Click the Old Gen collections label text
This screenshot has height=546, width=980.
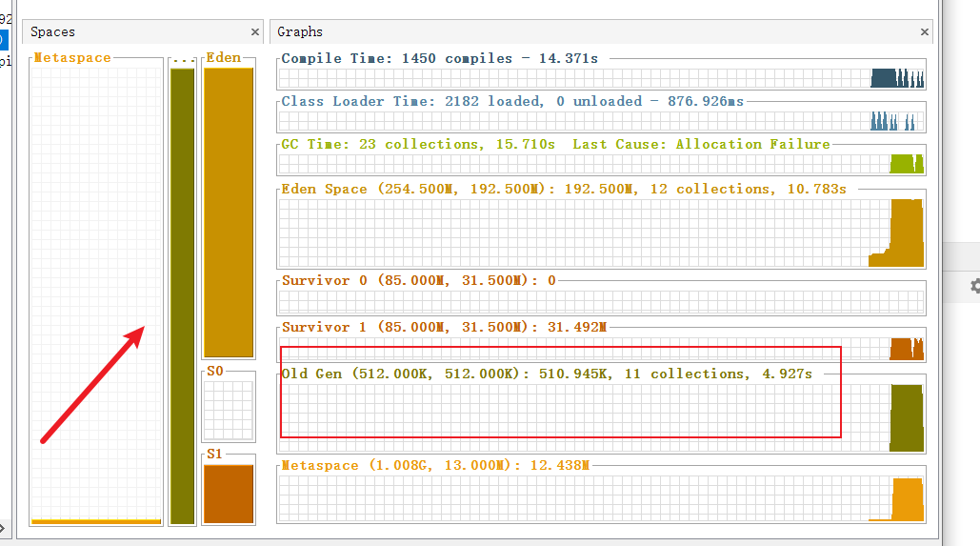coord(547,374)
